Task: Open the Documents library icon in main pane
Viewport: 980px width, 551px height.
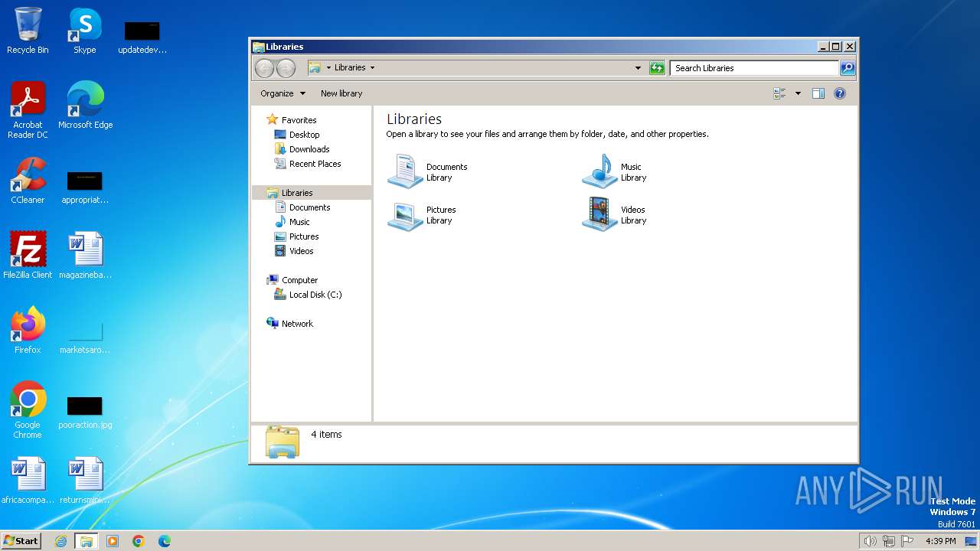Action: (404, 171)
